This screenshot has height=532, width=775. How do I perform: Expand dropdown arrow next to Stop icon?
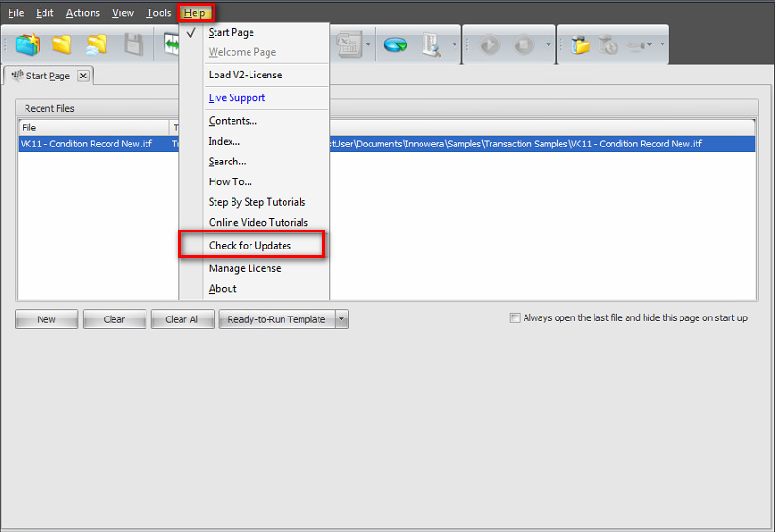547,44
